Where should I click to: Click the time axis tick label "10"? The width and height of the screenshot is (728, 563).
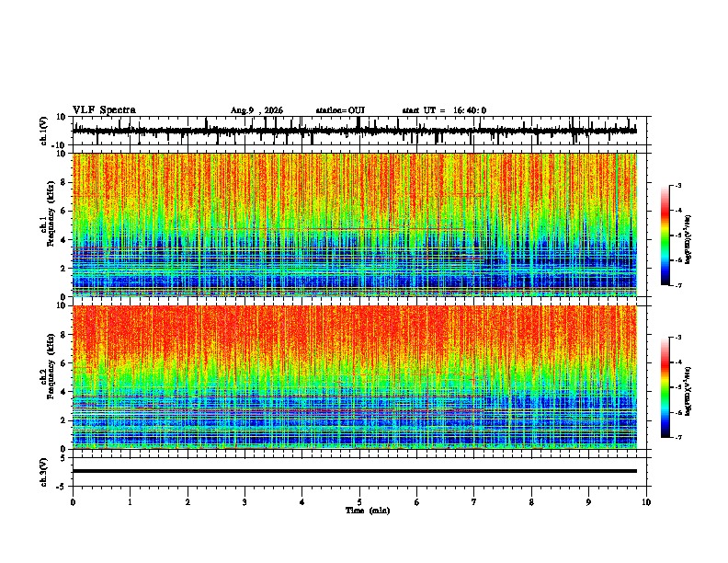click(x=646, y=502)
